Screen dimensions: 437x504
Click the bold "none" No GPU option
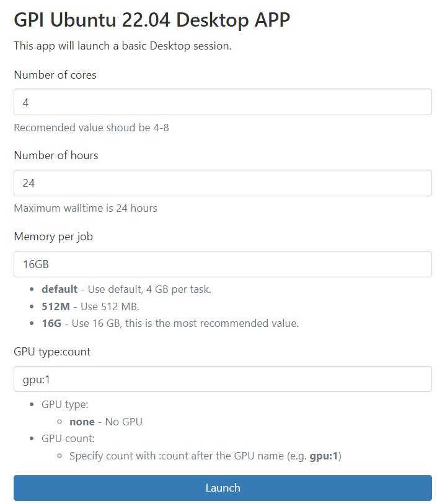tap(82, 422)
